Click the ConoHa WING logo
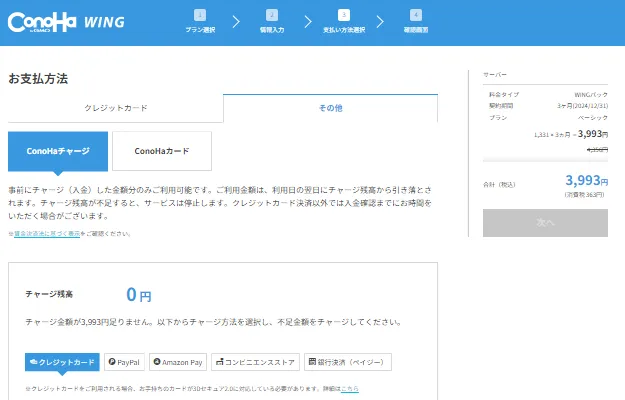The height and width of the screenshot is (400, 625). coord(66,22)
